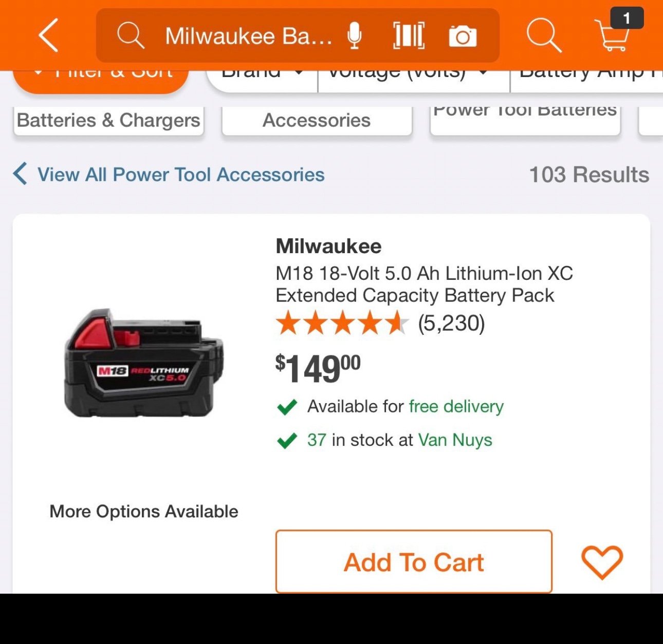Expand the Brand filter dropdown
Screen dimensions: 663x644
[x=262, y=76]
